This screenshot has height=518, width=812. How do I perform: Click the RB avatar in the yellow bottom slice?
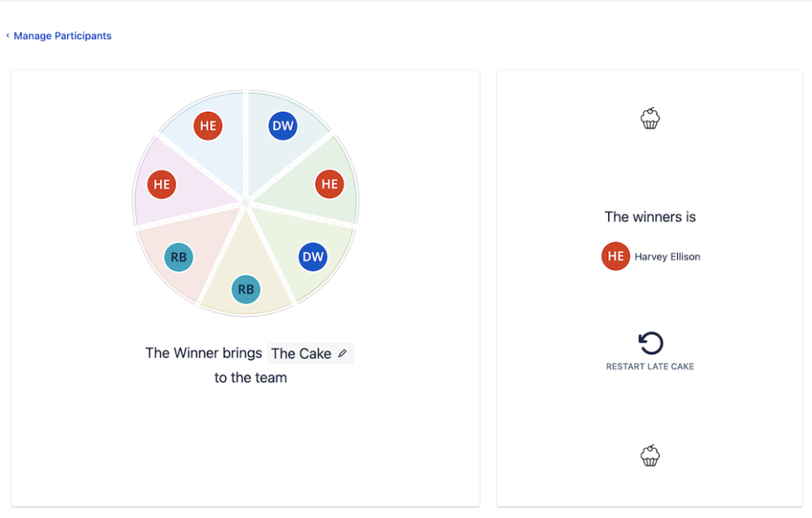(246, 290)
